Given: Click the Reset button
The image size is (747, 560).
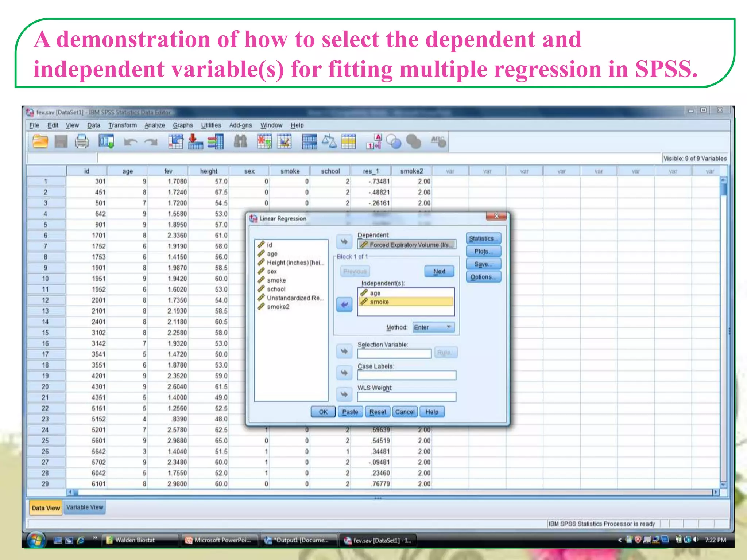Looking at the screenshot, I should tap(378, 412).
